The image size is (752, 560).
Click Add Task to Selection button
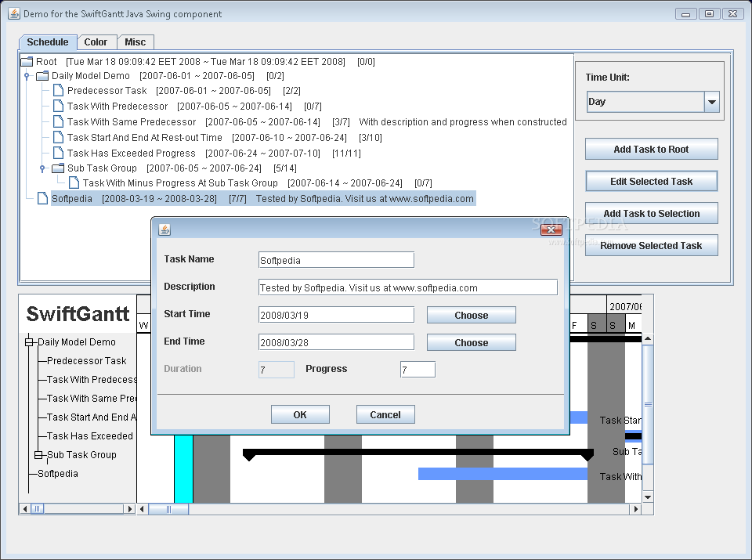pos(651,213)
